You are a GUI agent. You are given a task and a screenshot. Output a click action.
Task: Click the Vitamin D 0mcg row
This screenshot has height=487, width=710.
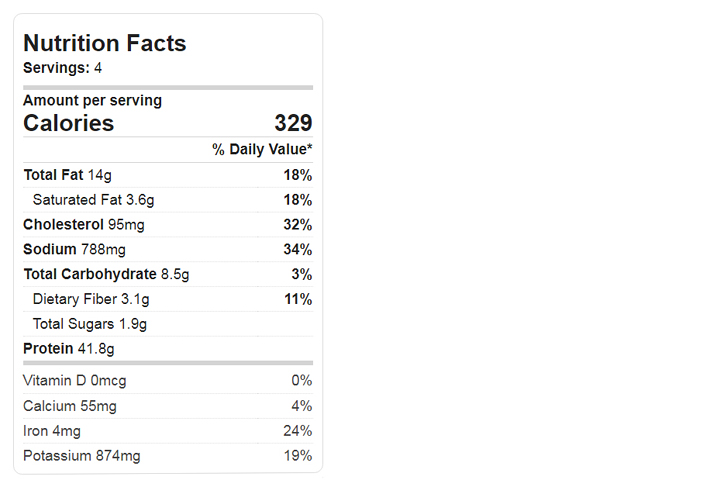click(168, 381)
